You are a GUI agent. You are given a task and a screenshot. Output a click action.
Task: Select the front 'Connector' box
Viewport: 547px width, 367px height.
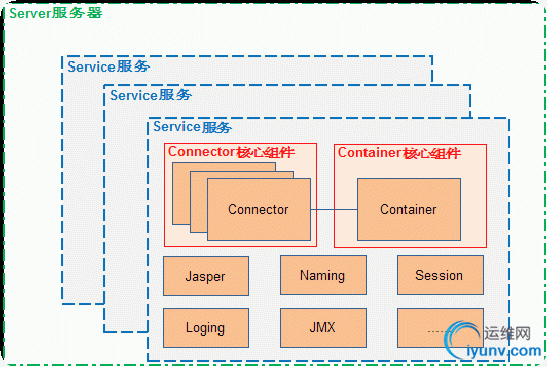coord(259,209)
